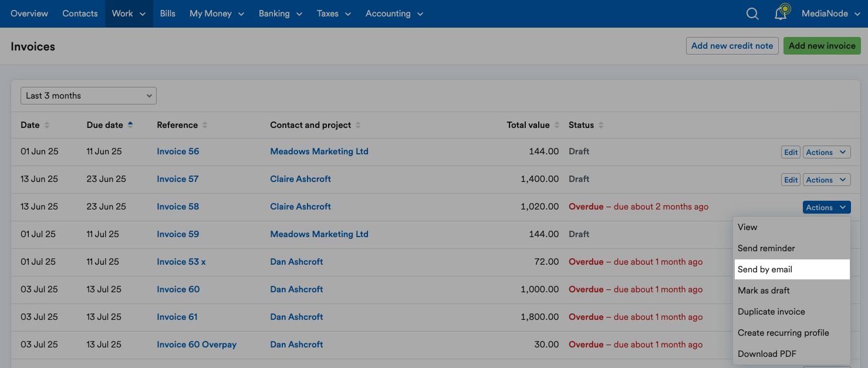Screen dimensions: 868x368
Task: Open Claire Ashcroft contact for Invoice 57
Action: pos(300,179)
